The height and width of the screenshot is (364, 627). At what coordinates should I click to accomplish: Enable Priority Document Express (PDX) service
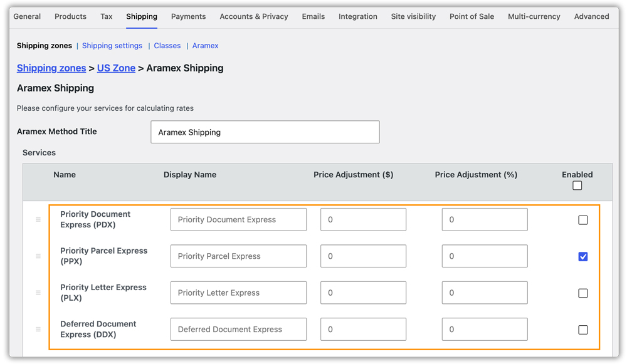(x=582, y=220)
